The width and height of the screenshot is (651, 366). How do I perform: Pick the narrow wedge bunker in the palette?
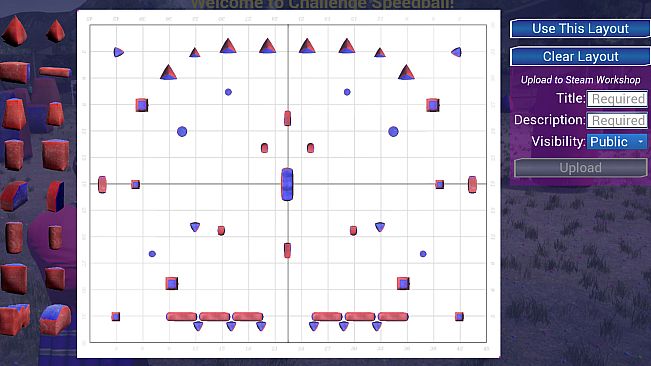click(55, 196)
